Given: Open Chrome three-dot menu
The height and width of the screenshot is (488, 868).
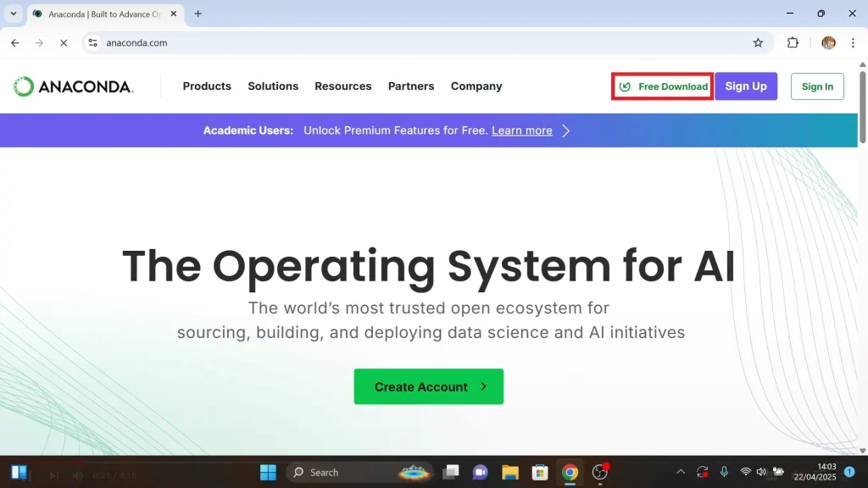Looking at the screenshot, I should click(x=853, y=42).
